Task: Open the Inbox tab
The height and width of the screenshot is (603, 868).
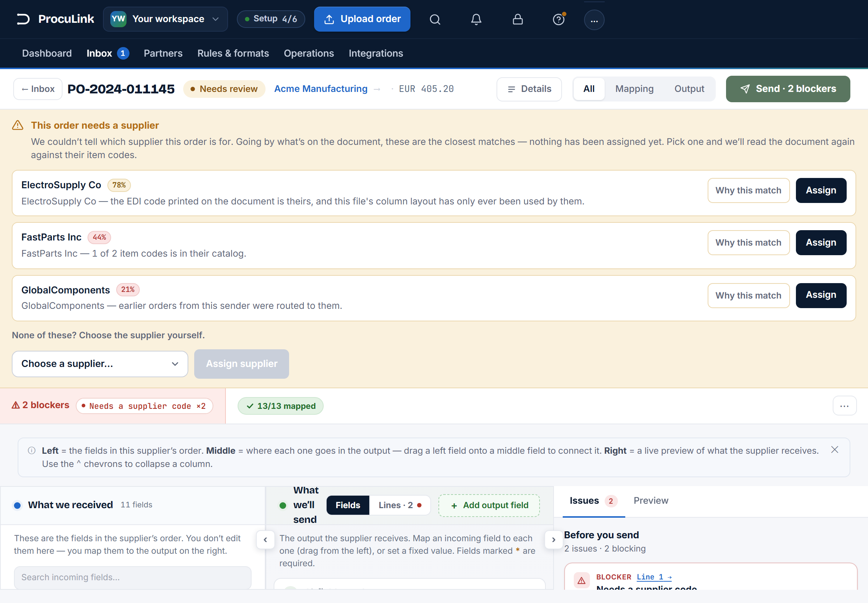Action: [108, 53]
